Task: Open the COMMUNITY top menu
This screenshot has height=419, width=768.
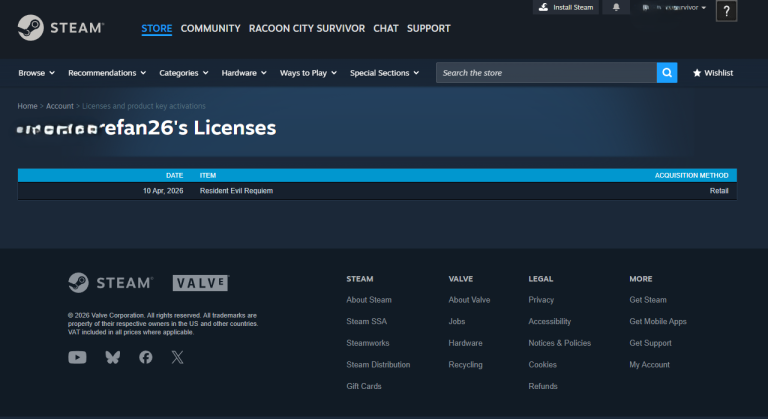Action: 210,28
